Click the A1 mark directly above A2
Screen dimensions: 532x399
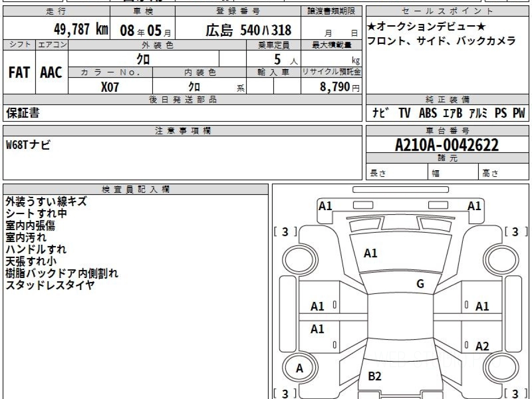pyautogui.click(x=482, y=306)
